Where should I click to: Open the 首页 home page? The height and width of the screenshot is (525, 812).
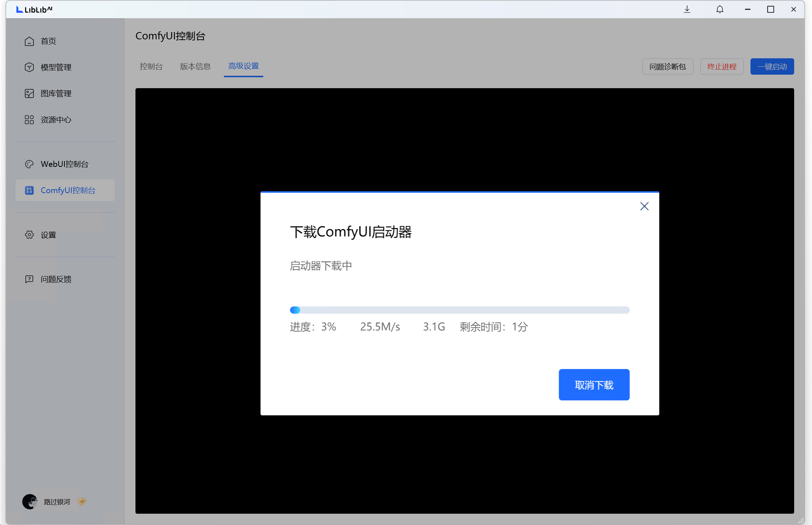tap(48, 41)
